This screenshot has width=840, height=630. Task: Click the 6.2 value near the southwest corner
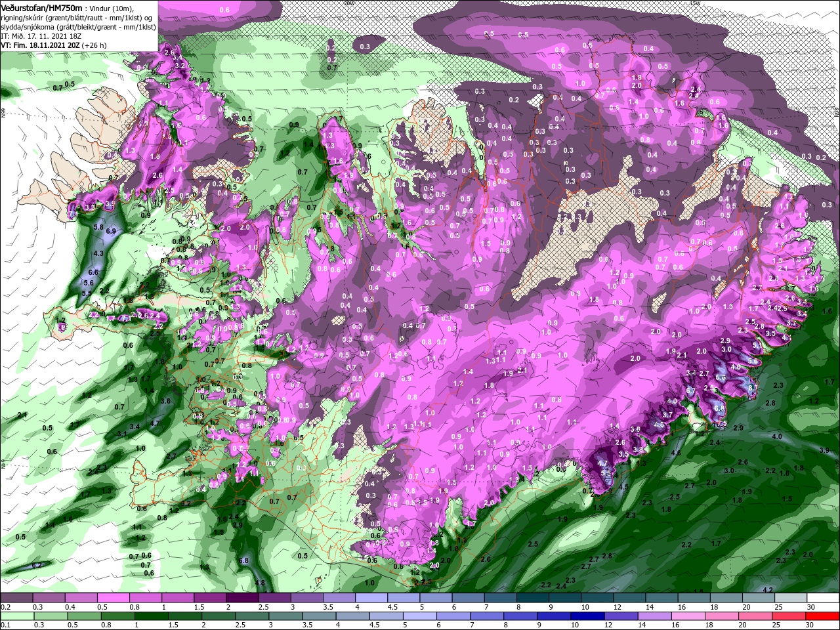(x=37, y=565)
